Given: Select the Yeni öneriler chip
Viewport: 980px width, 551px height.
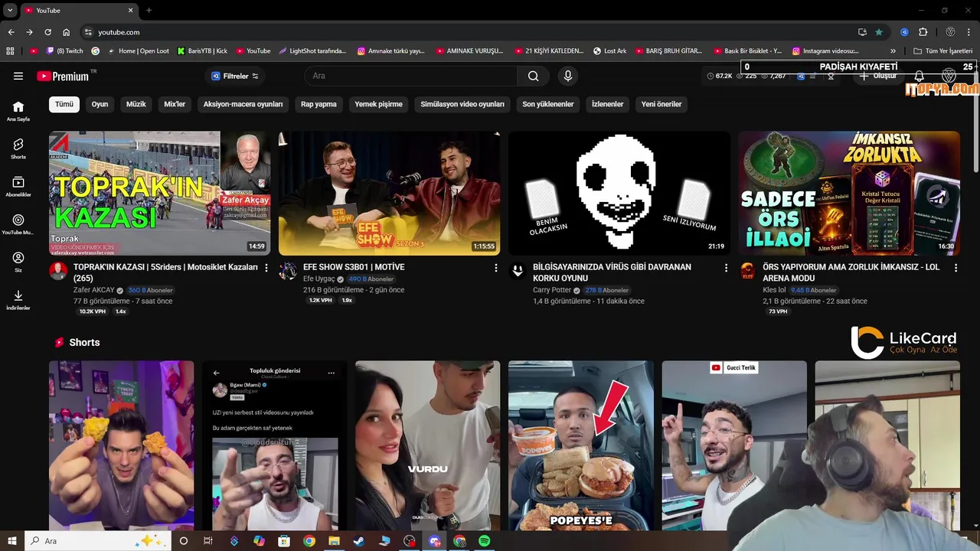Looking at the screenshot, I should click(661, 104).
